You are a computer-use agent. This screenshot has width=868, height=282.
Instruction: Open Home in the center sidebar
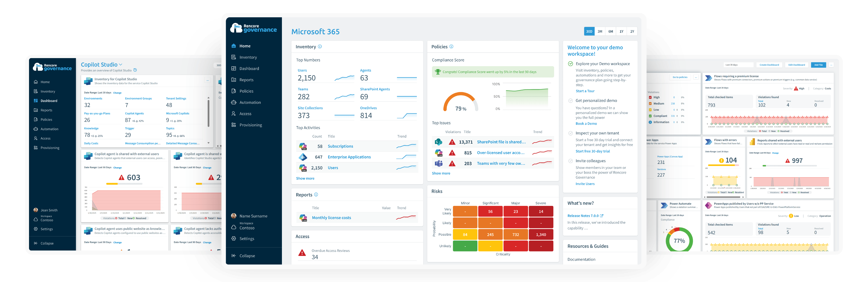[x=245, y=46]
